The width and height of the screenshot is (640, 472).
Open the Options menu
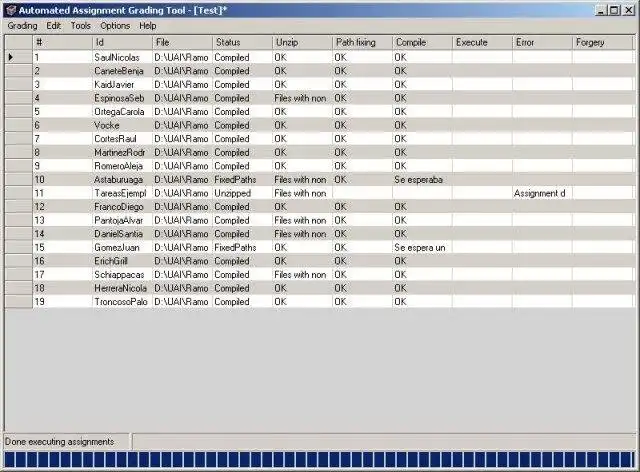point(115,26)
